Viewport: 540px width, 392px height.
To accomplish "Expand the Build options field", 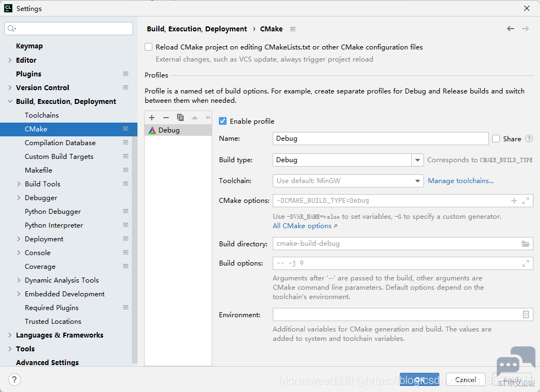I will tap(526, 263).
